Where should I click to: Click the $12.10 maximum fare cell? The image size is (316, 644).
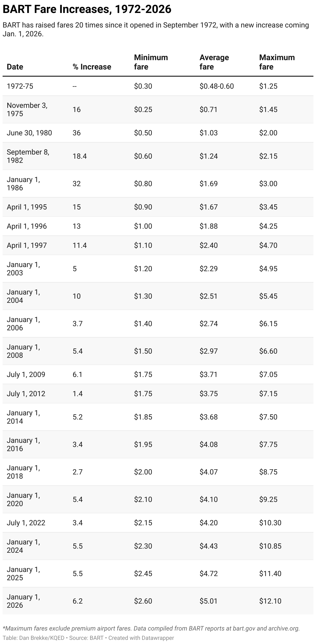(270, 601)
